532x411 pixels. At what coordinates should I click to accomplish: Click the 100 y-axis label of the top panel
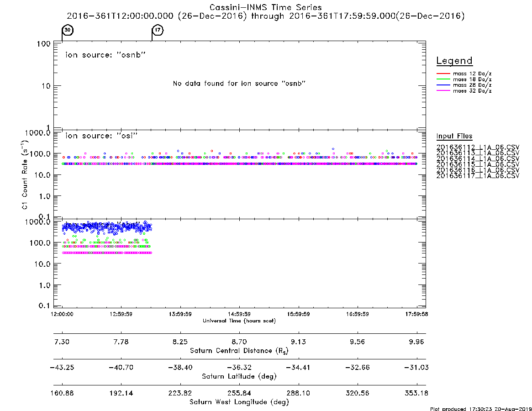coord(44,44)
